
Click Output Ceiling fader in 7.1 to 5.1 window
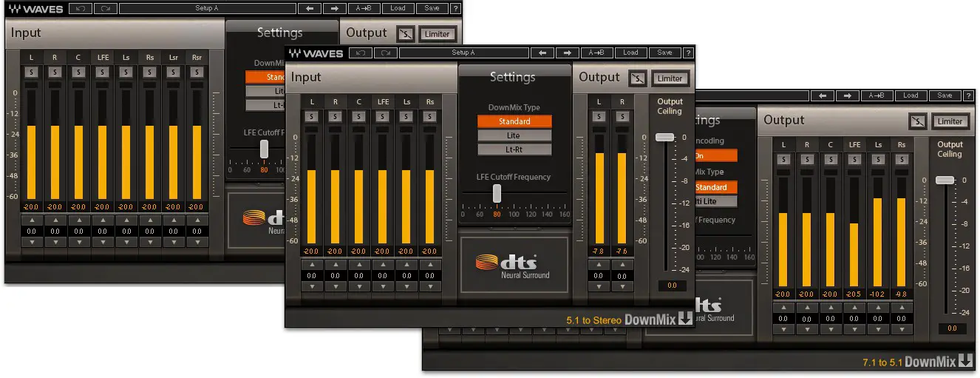[945, 180]
